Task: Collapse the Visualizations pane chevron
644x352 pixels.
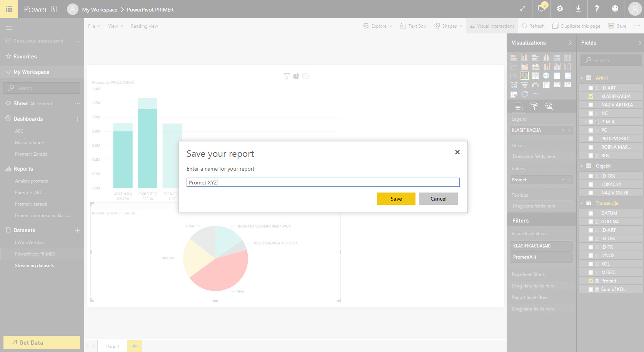Action: tap(570, 43)
